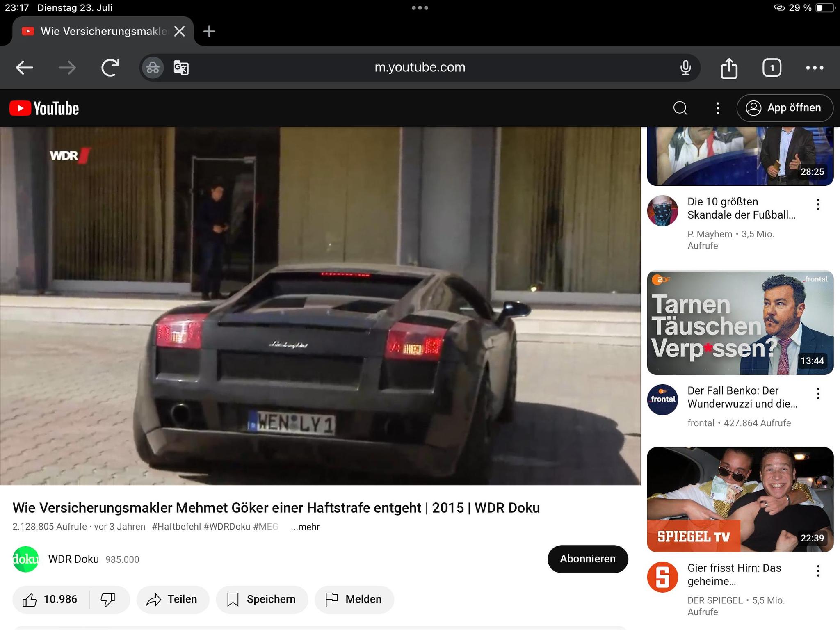Open Gier frisst Hirn video title
This screenshot has width=840, height=630.
click(734, 575)
